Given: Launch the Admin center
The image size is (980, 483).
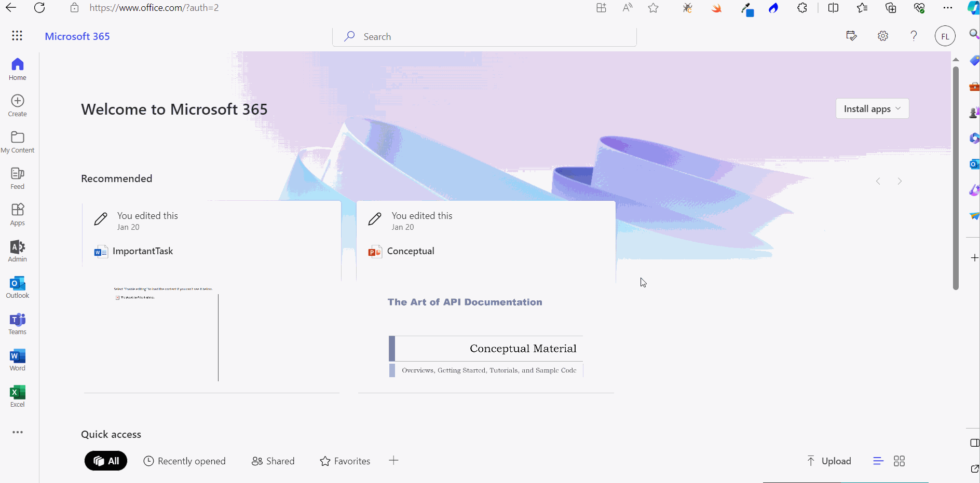Looking at the screenshot, I should coord(18,251).
